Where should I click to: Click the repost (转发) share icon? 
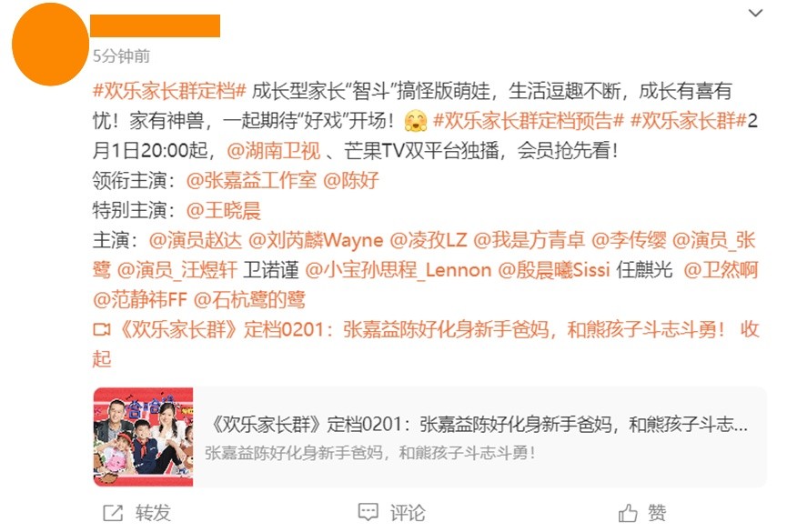113,512
